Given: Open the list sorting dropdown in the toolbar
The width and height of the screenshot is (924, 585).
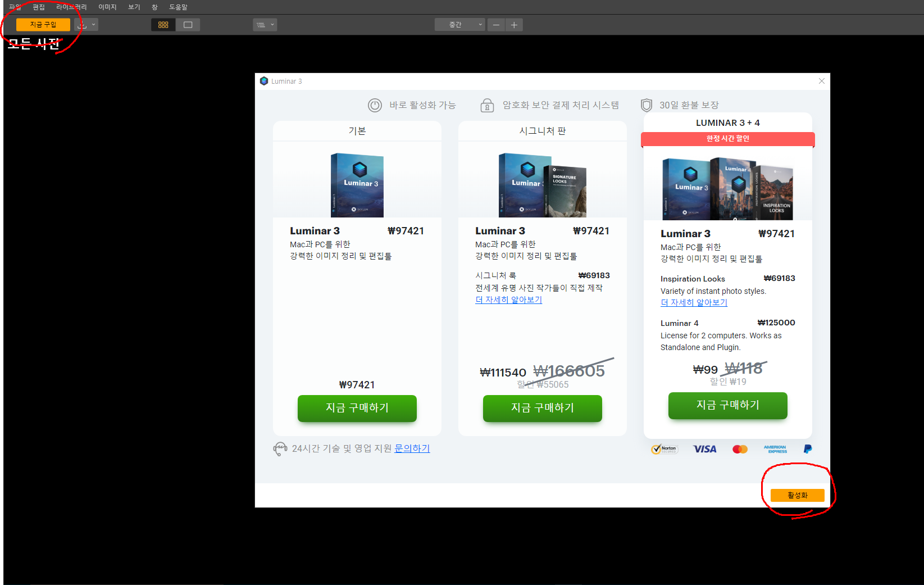Looking at the screenshot, I should 265,25.
